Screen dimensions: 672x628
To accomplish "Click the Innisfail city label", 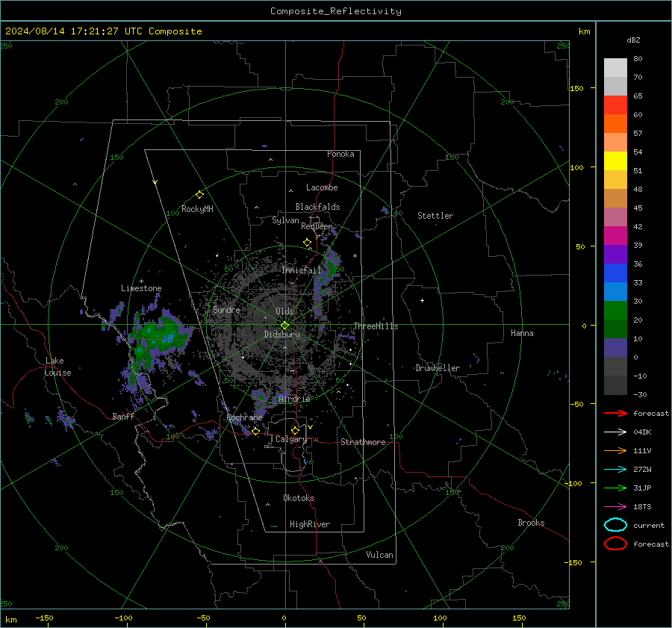I will [x=301, y=270].
